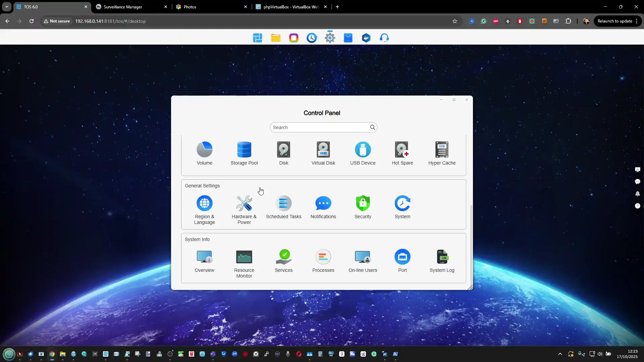
Task: Open Resource Monitor
Action: coord(244,257)
